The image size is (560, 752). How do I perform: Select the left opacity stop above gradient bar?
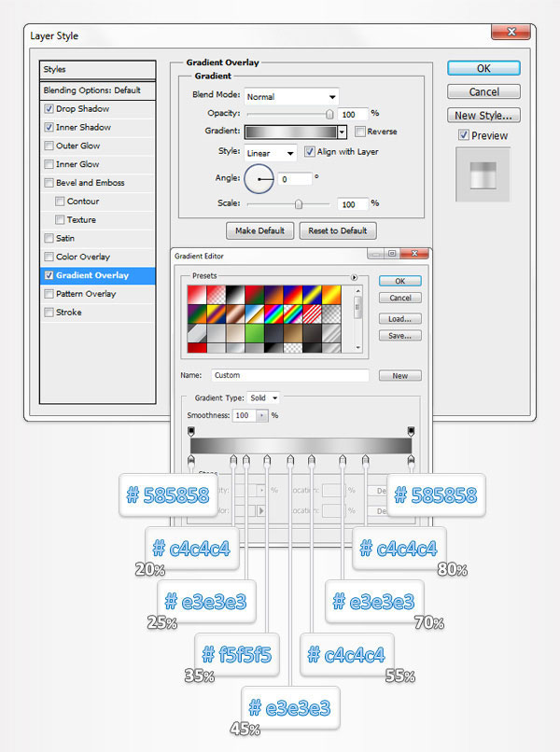[x=191, y=431]
